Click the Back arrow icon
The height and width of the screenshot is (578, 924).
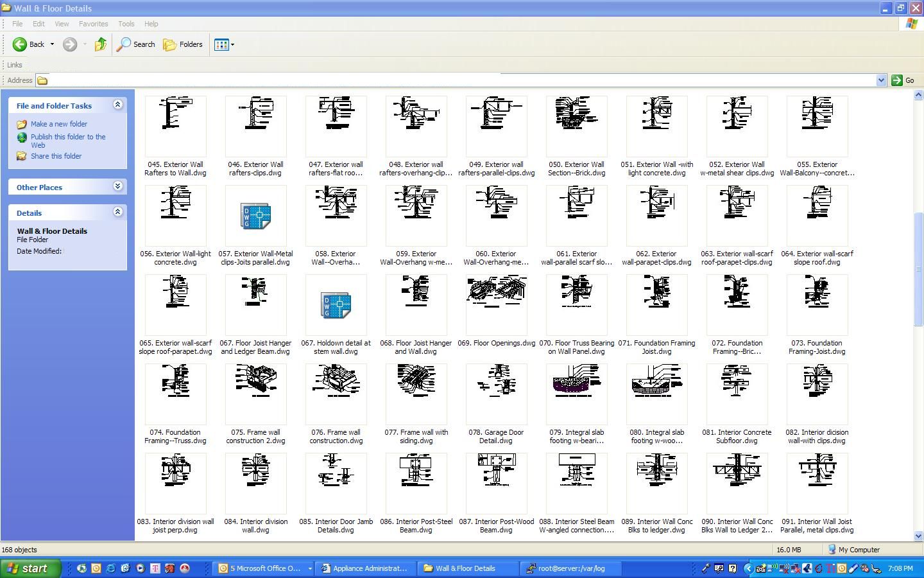20,44
